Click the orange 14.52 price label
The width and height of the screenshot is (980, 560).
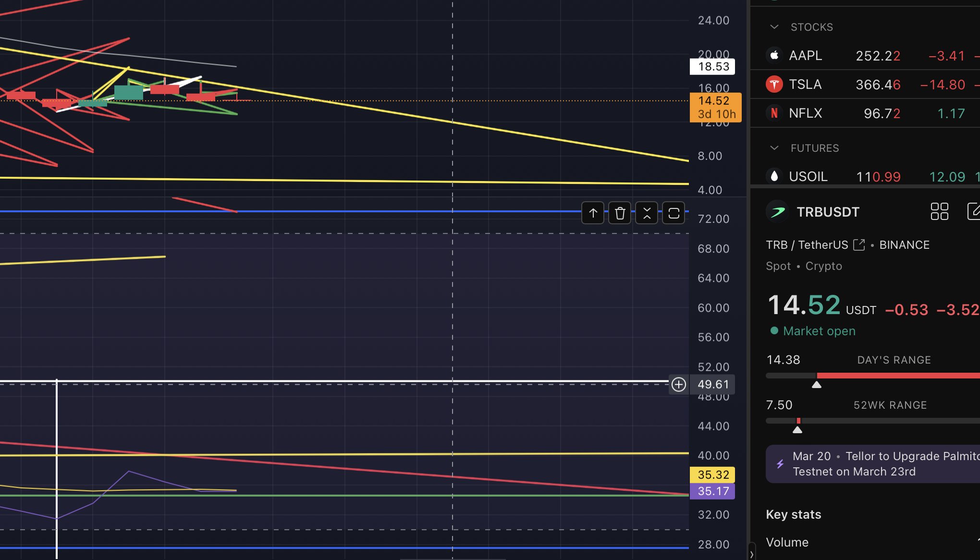tap(715, 101)
